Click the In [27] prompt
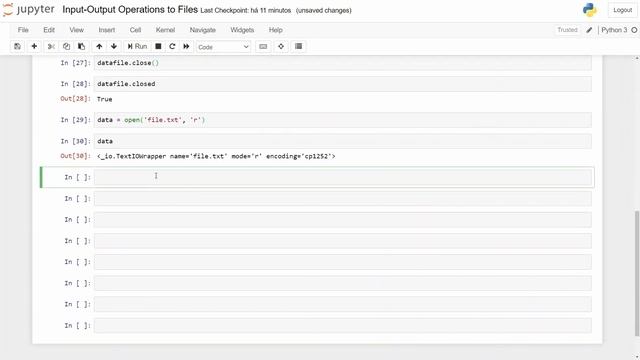The width and height of the screenshot is (640, 360). (x=75, y=63)
